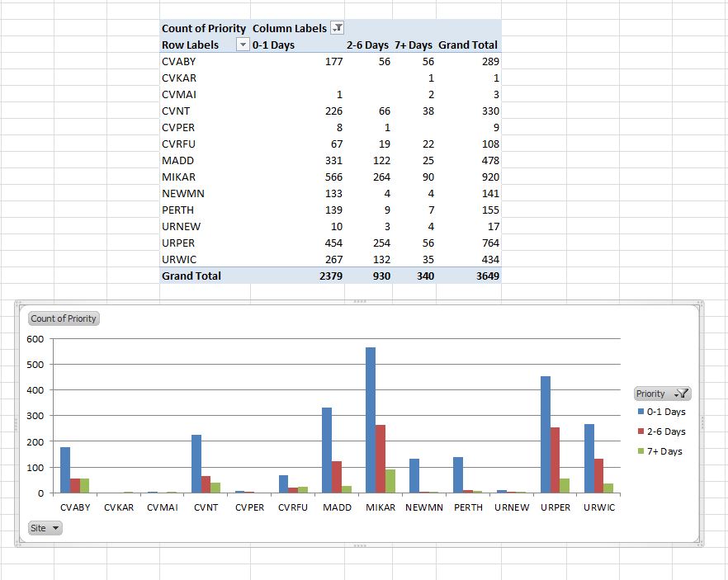Click the URWIC axis label on chart
Screen dimensions: 728x580
(x=599, y=507)
